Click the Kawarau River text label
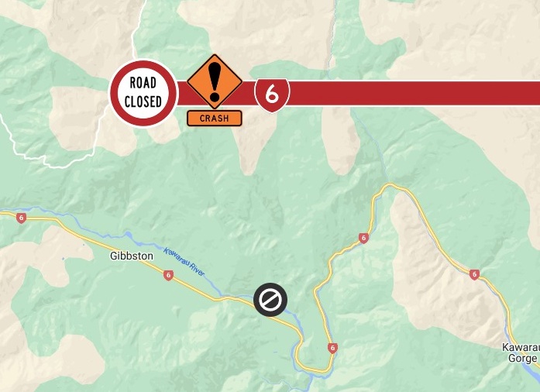 [x=184, y=262]
